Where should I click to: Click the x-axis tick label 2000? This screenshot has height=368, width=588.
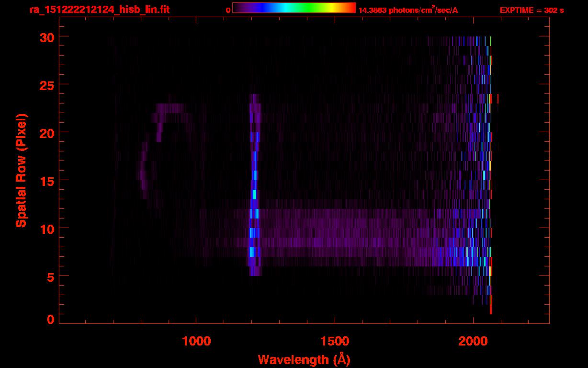473,341
